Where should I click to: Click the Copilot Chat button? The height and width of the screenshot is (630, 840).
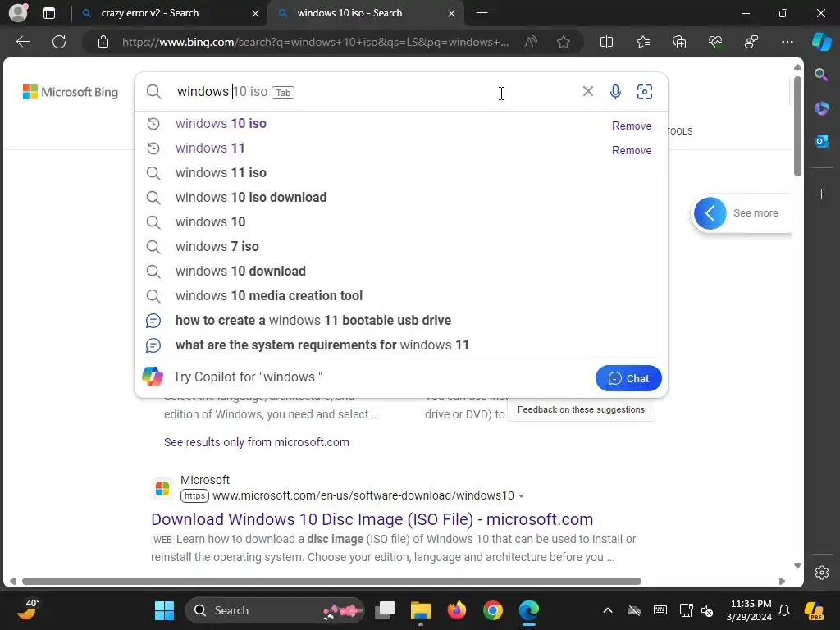[x=628, y=378]
